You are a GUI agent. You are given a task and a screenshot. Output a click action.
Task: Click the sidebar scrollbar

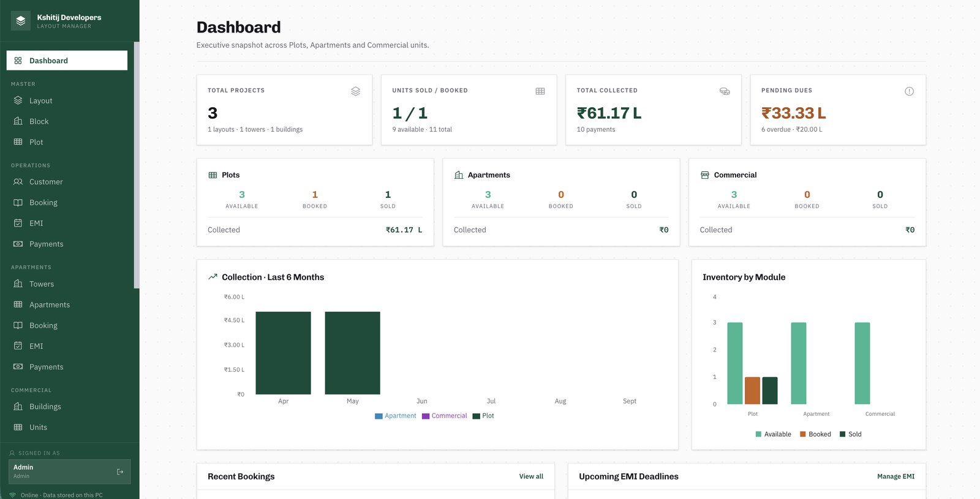(137, 165)
